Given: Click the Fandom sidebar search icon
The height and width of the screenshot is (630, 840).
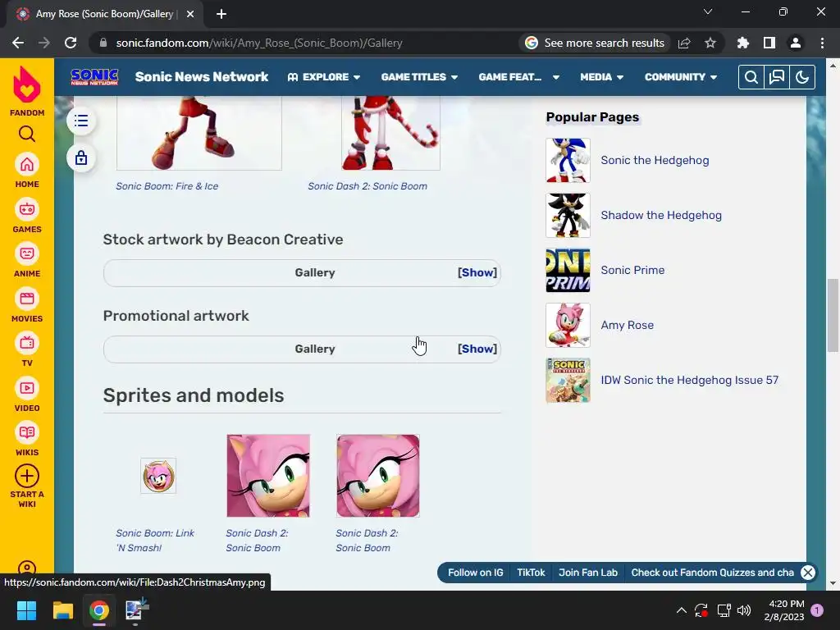Looking at the screenshot, I should pyautogui.click(x=27, y=134).
